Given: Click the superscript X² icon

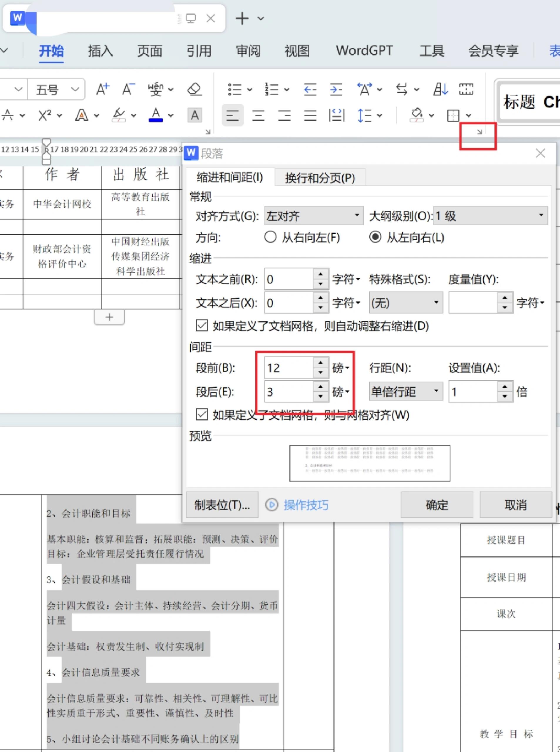Looking at the screenshot, I should tap(45, 115).
